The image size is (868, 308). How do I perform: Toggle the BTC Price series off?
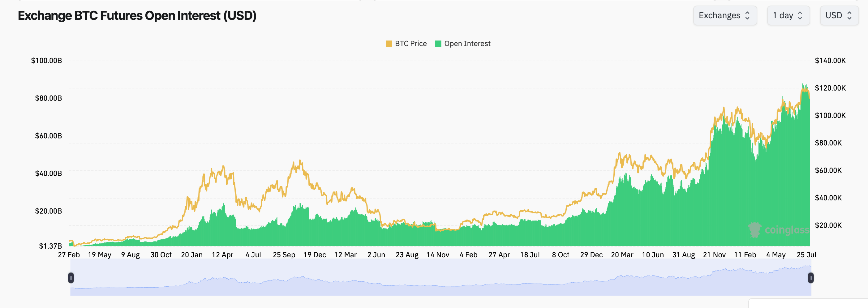click(406, 44)
